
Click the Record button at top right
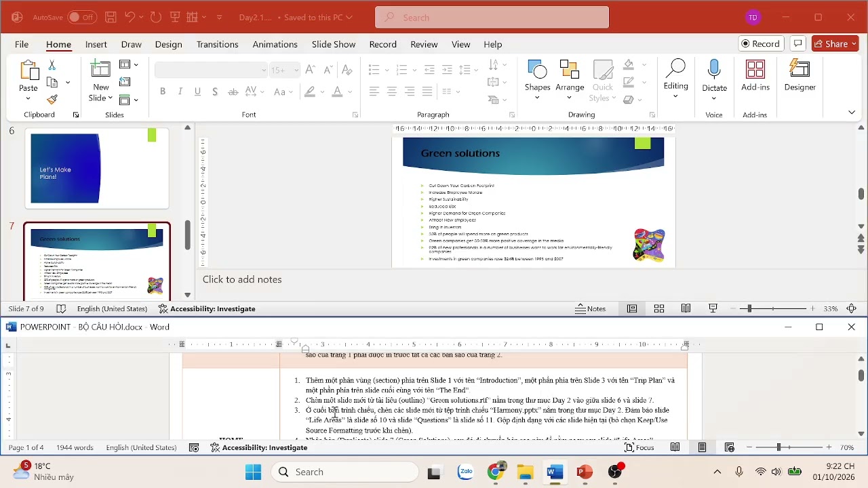click(760, 43)
